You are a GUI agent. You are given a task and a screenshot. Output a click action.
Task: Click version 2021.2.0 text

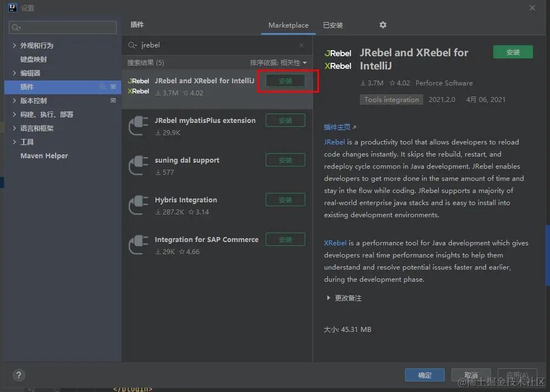[441, 100]
